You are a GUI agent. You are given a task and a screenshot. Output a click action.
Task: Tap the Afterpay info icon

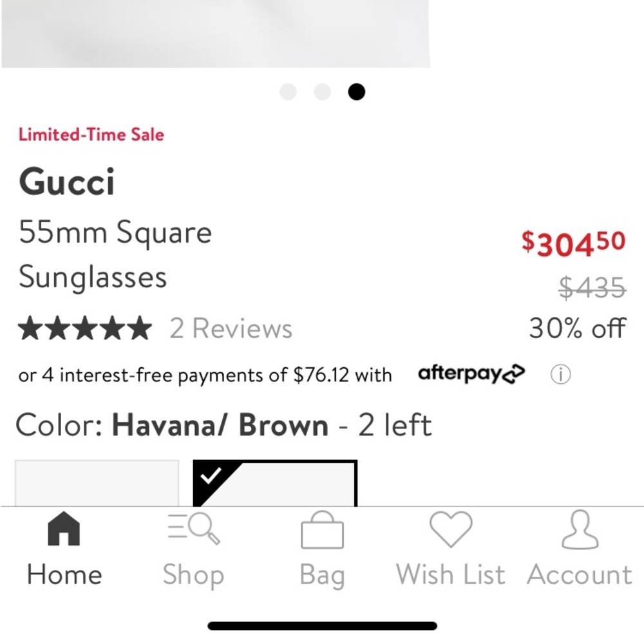pyautogui.click(x=560, y=374)
